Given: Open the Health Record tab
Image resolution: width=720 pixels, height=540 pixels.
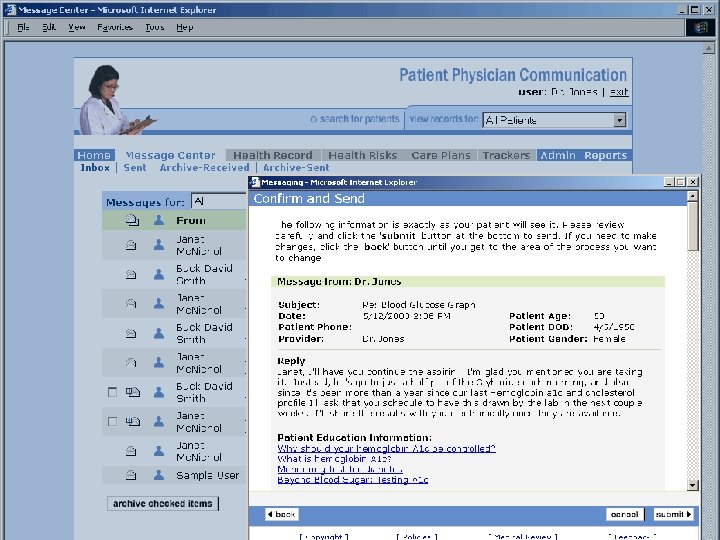Looking at the screenshot, I should pos(273,155).
